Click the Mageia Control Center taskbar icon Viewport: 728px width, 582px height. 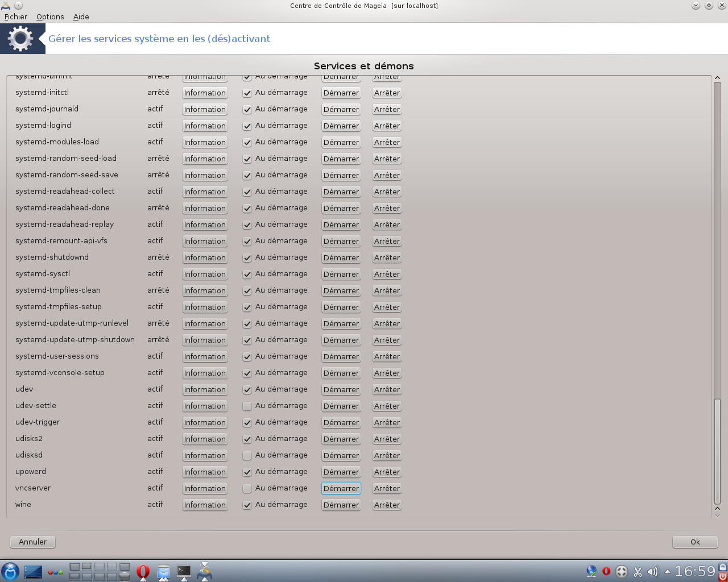204,572
